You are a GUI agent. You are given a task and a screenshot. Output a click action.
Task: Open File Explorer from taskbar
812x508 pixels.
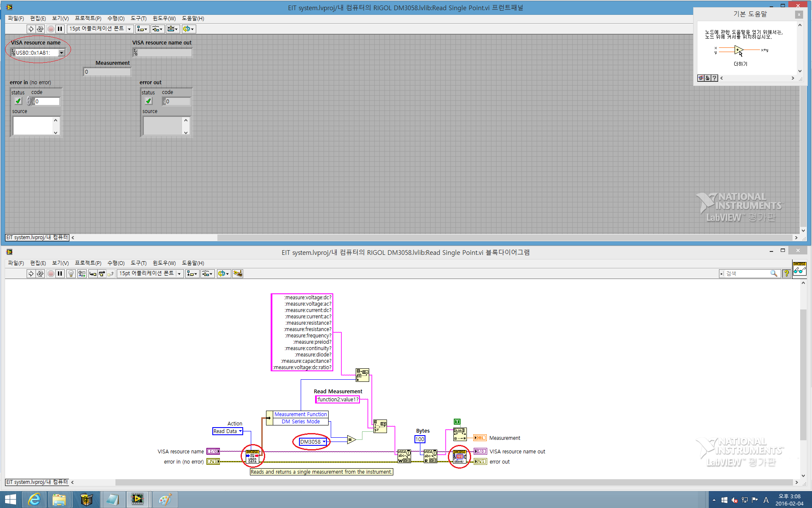click(x=59, y=500)
